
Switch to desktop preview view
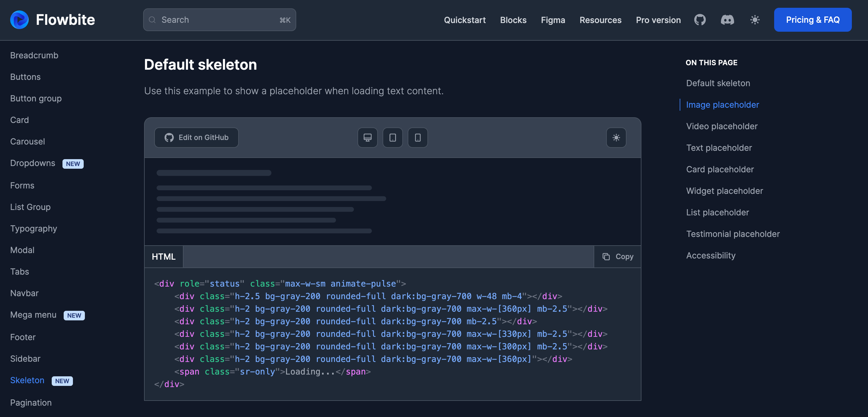point(367,138)
